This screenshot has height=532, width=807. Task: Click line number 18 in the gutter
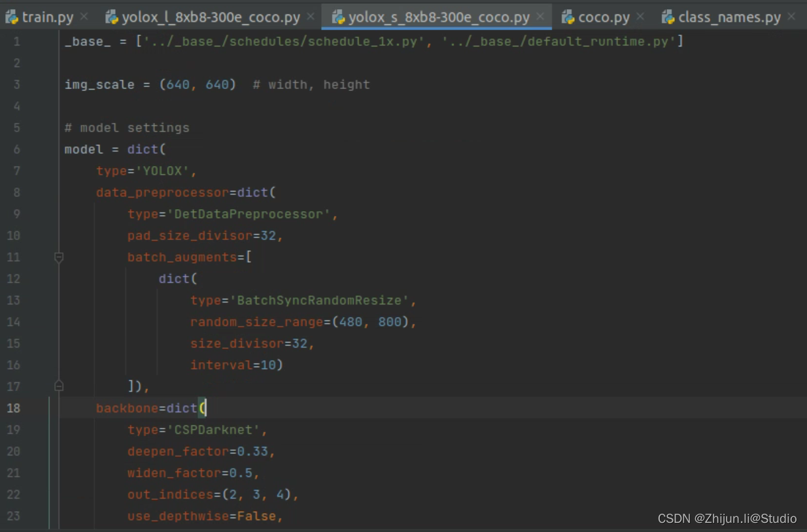coord(13,408)
